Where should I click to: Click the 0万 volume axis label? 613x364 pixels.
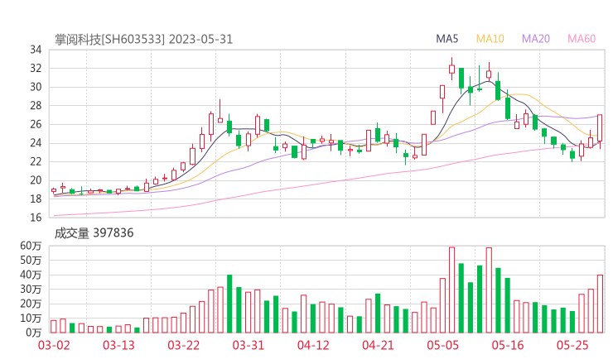tap(34, 333)
